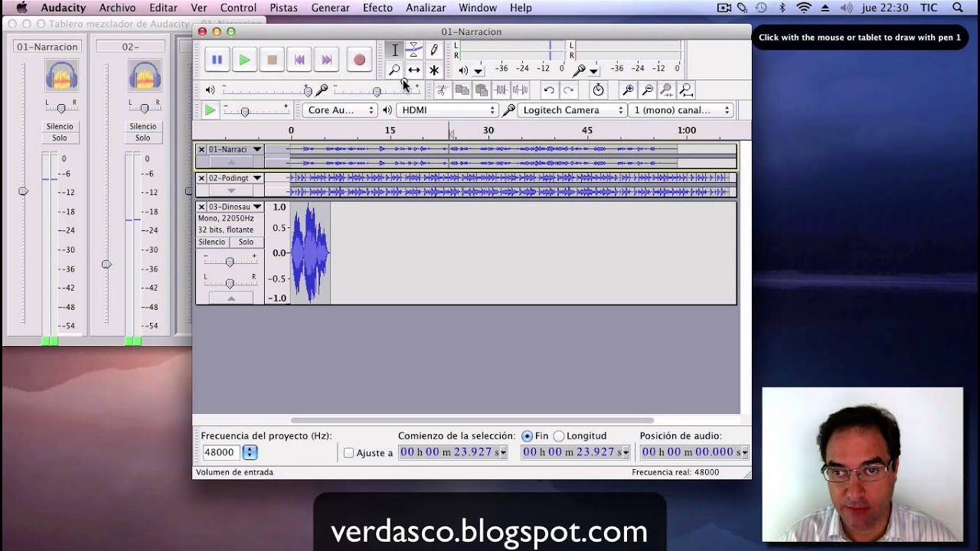Expand the collapsed 02-Podingt track
Viewport: 980px width, 551px height.
coord(231,191)
